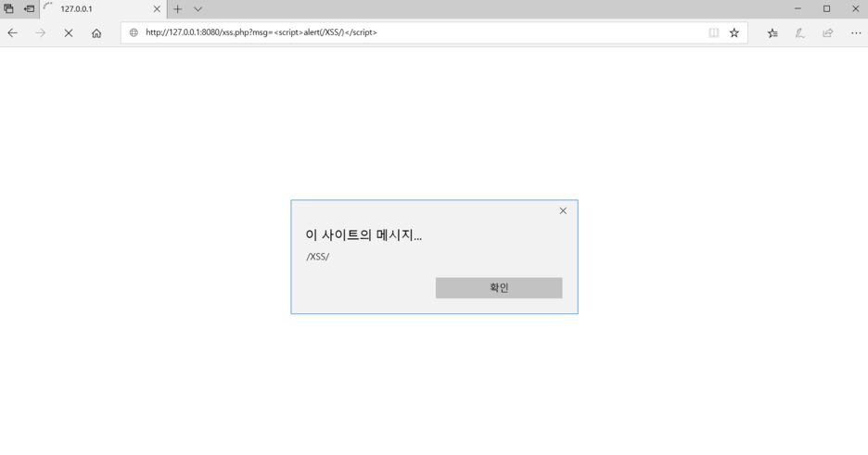Select the /XSS/ message text
The height and width of the screenshot is (455, 868).
(318, 257)
